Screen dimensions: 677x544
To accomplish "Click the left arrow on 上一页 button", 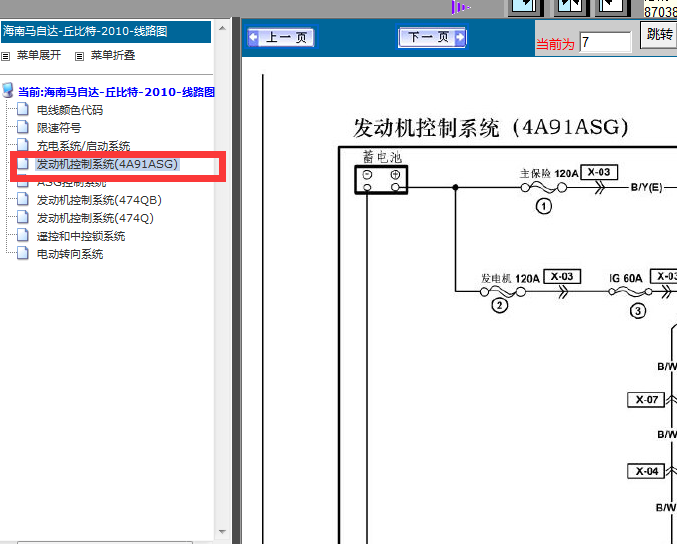I will (x=253, y=37).
